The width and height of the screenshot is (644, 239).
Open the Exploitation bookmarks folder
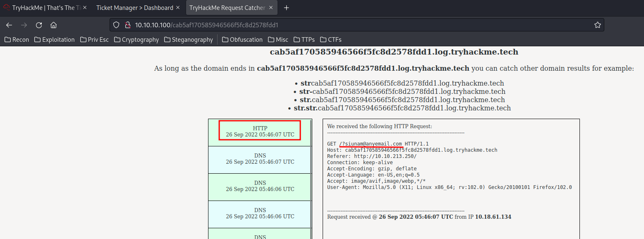pyautogui.click(x=55, y=40)
